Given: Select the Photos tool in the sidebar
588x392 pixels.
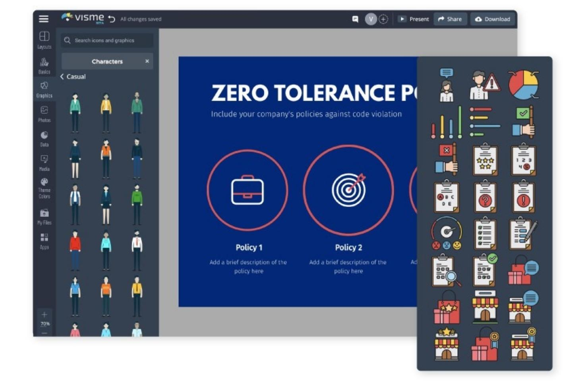Looking at the screenshot, I should pyautogui.click(x=44, y=114).
